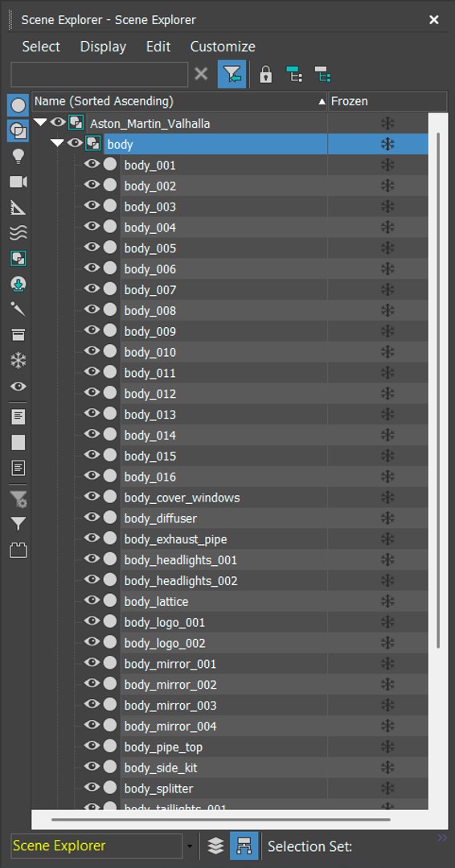Select the body_016 row
This screenshot has width=455, height=868.
pyautogui.click(x=275, y=477)
